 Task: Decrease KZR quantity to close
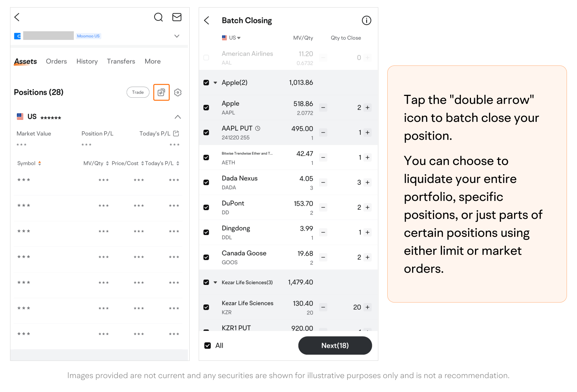point(323,307)
